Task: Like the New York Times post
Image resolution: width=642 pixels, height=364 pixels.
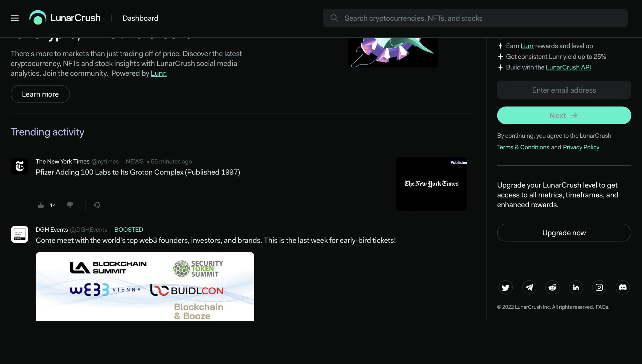Action: pyautogui.click(x=41, y=205)
